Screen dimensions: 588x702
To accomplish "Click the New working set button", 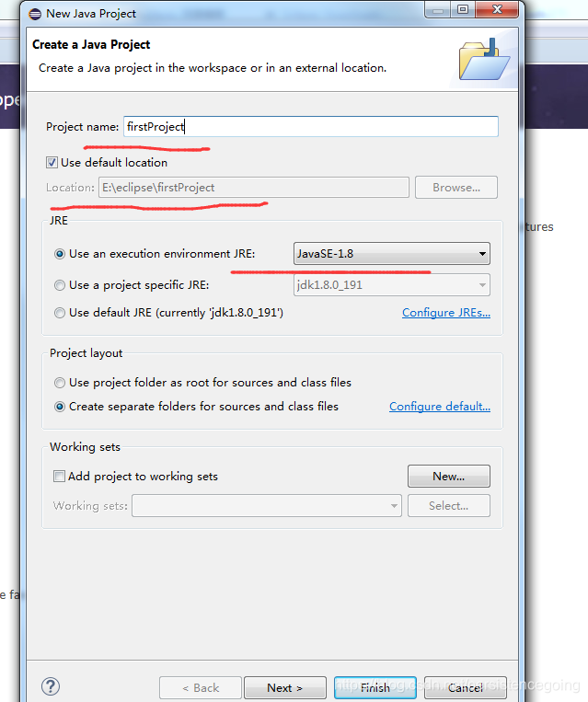I will (x=449, y=476).
